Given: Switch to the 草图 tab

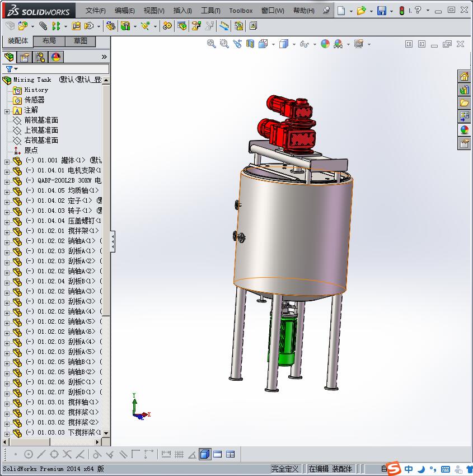Looking at the screenshot, I should [81, 41].
